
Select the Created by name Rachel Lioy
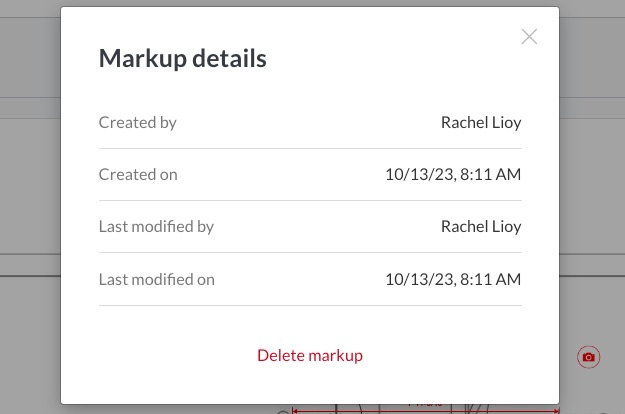point(481,122)
